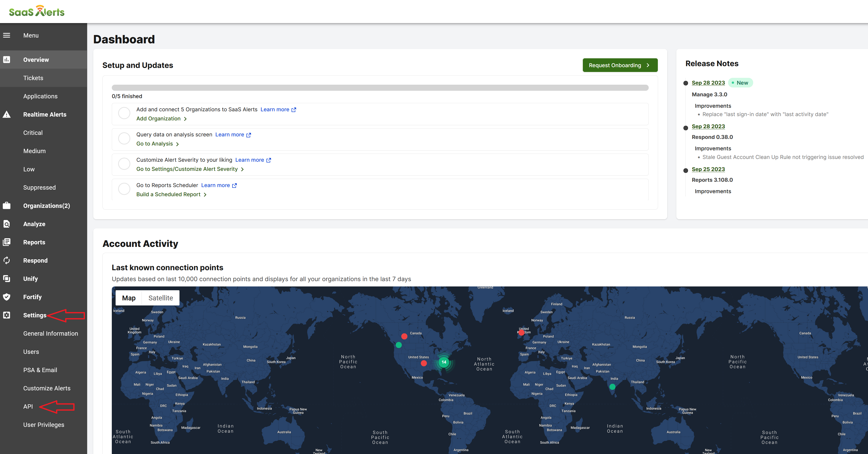Click the Overview chart icon
The image size is (868, 454).
coord(7,60)
